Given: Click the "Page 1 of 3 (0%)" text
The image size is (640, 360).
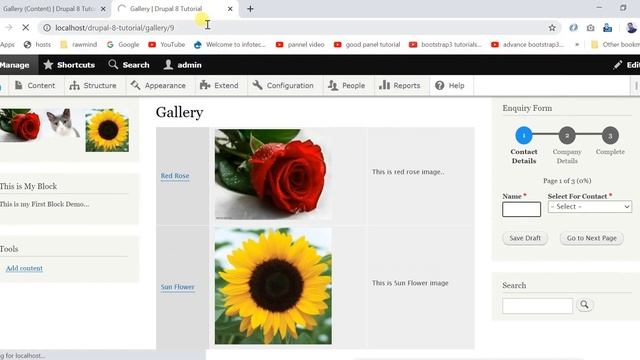Looking at the screenshot, I should 567,180.
